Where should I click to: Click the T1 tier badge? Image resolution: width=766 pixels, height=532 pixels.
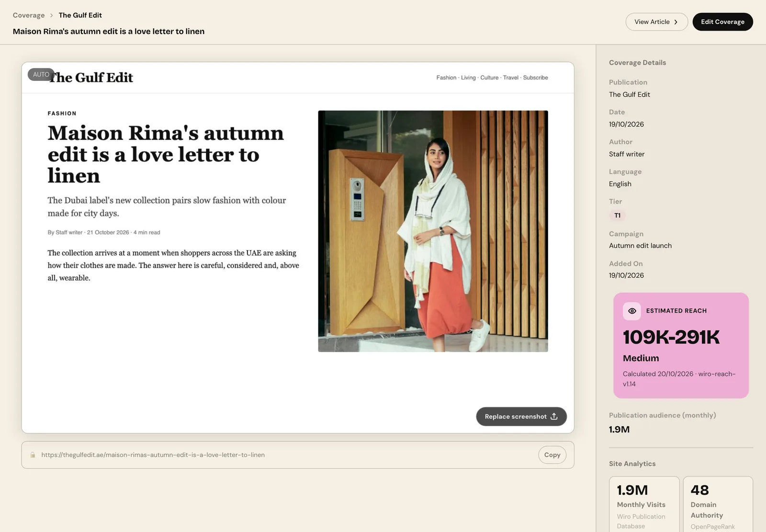618,215
